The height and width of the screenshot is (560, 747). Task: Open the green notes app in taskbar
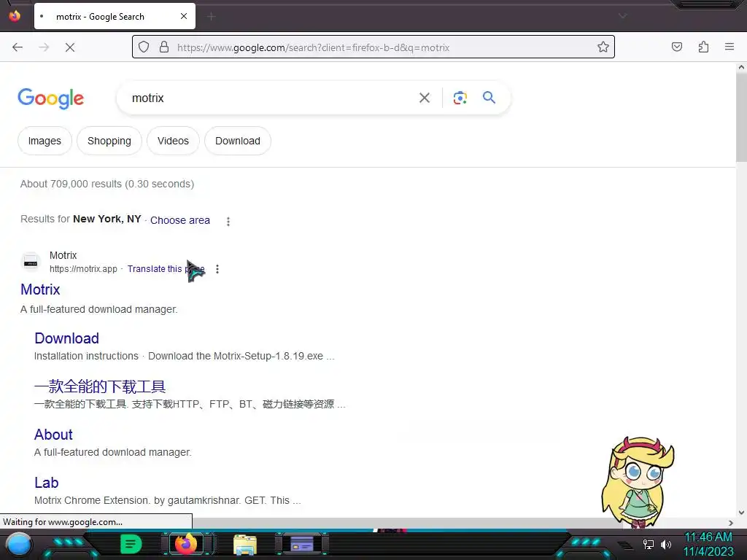[x=131, y=544]
